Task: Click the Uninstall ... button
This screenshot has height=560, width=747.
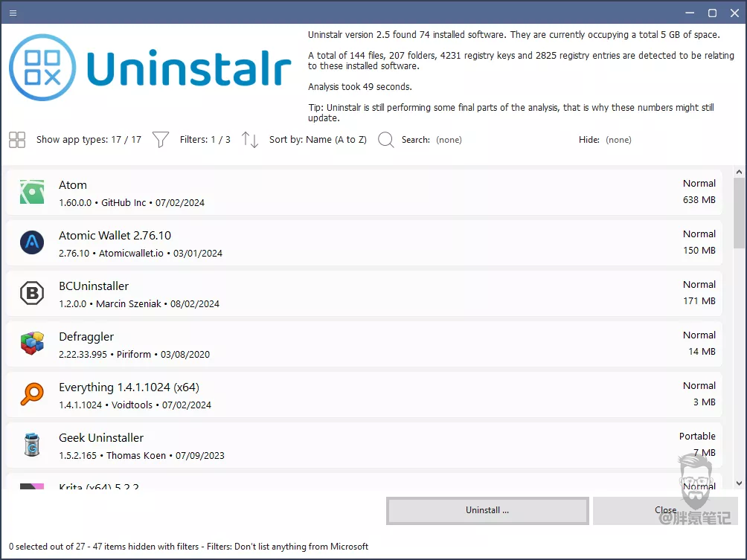Action: [487, 510]
